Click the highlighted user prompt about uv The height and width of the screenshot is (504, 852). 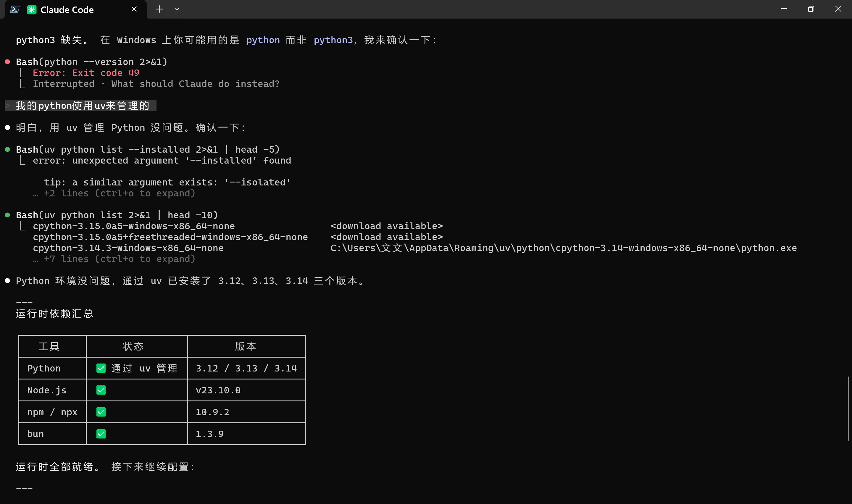coord(82,106)
